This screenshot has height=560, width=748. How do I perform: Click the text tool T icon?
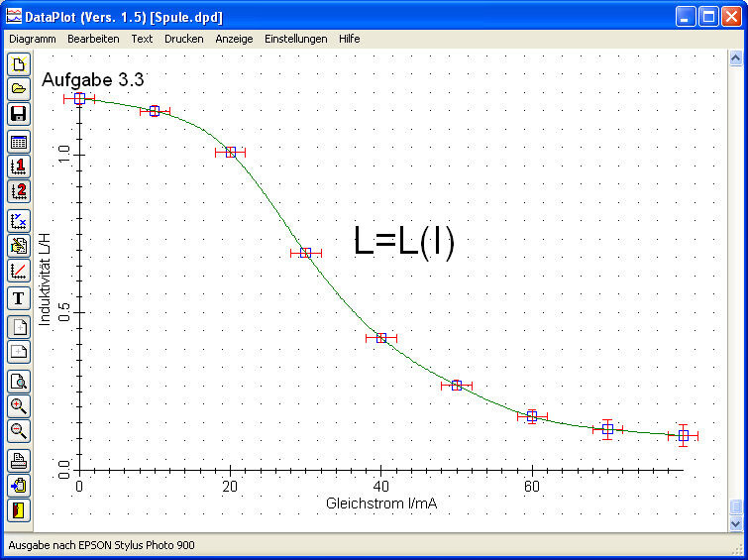click(19, 298)
